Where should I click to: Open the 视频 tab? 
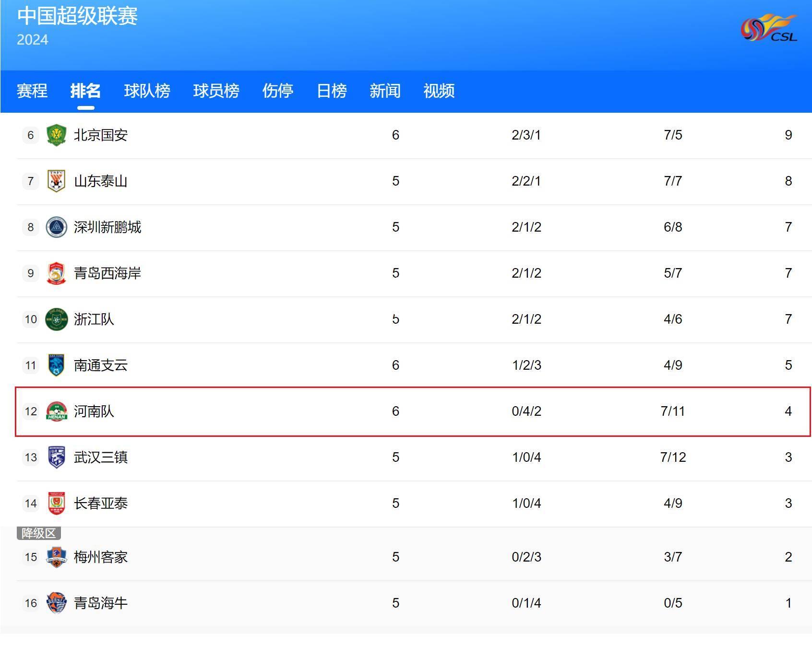point(439,91)
